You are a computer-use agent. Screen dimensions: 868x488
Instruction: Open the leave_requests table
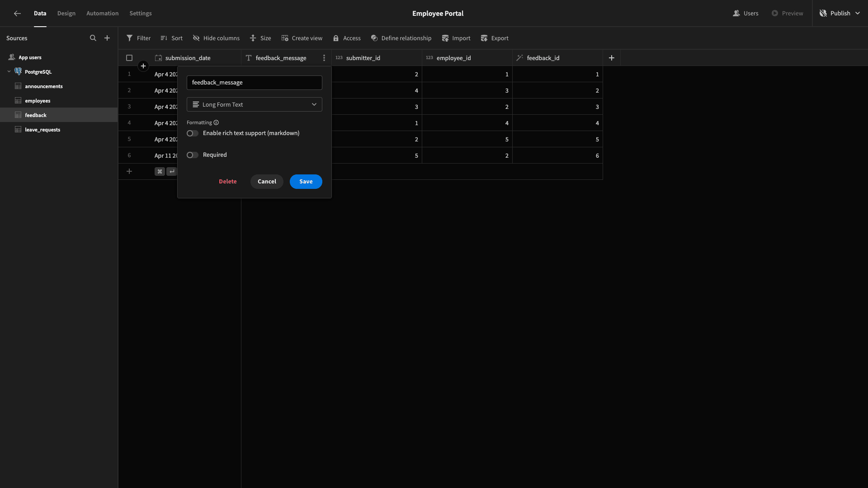(x=59, y=130)
